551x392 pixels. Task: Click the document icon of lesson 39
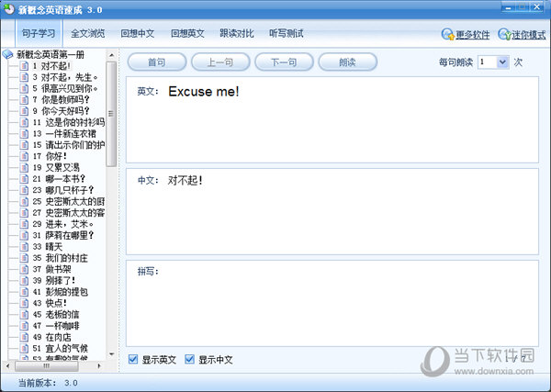pyautogui.click(x=24, y=280)
